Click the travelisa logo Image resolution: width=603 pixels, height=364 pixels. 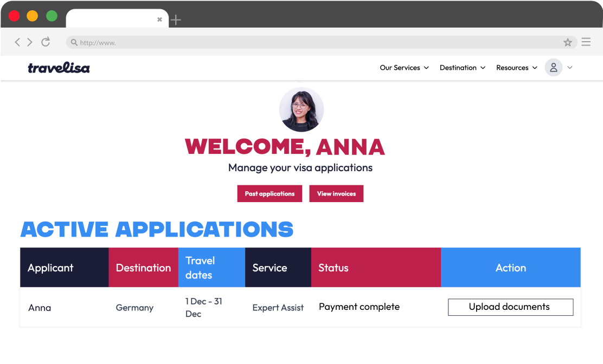(x=59, y=68)
